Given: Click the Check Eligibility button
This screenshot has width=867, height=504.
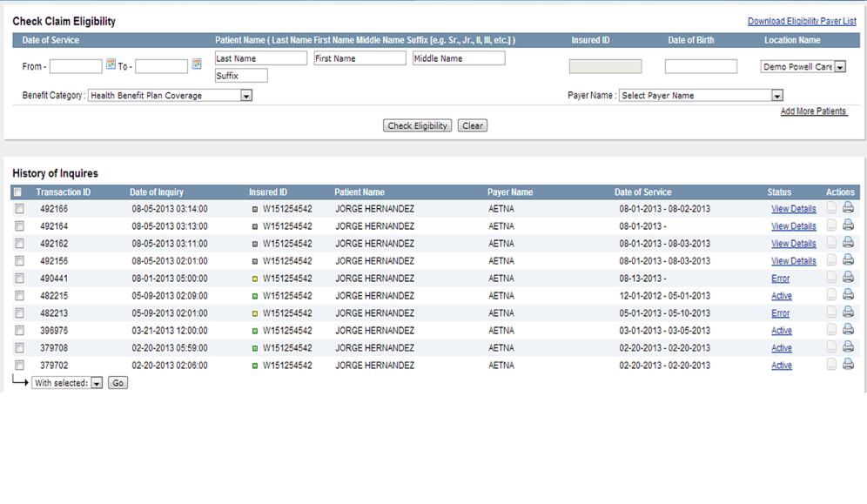Looking at the screenshot, I should [x=417, y=124].
